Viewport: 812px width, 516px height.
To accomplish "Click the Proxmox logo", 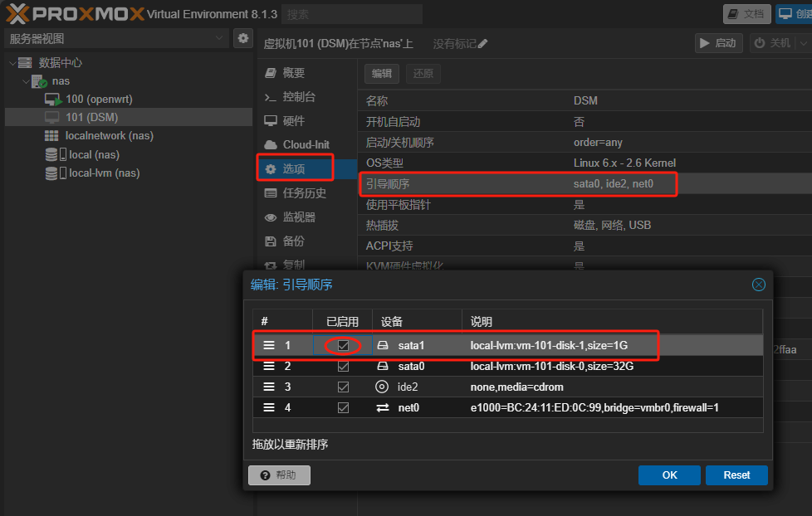I will 75,13.
